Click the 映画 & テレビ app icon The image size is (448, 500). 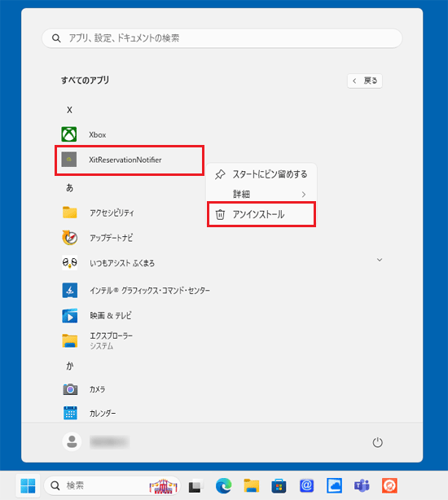70,316
